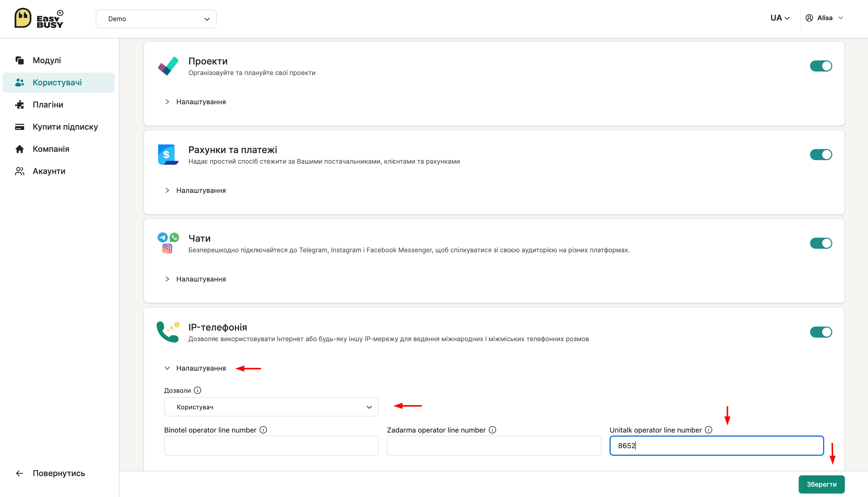Click Повернутись back link
This screenshot has height=497, width=868.
[x=58, y=473]
